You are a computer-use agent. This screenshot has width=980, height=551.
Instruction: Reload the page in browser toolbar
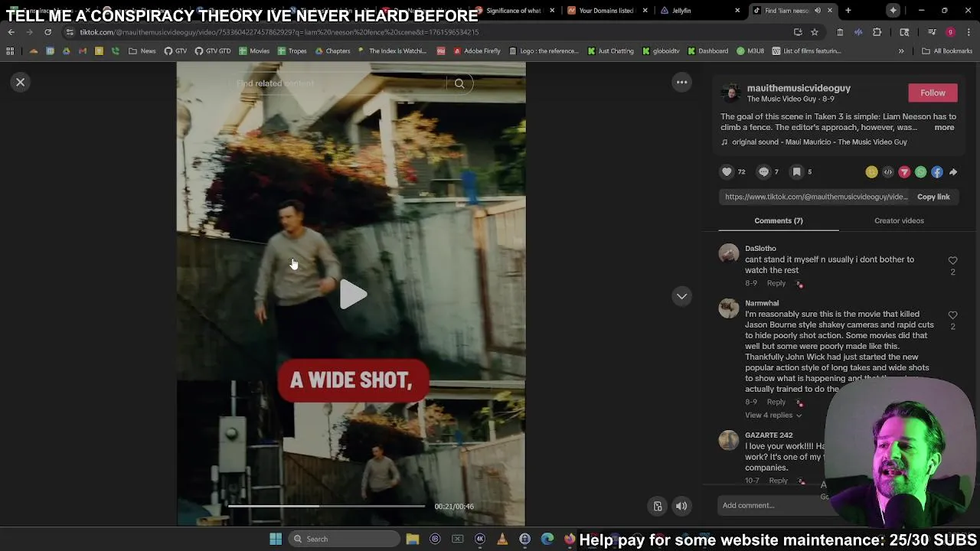47,32
